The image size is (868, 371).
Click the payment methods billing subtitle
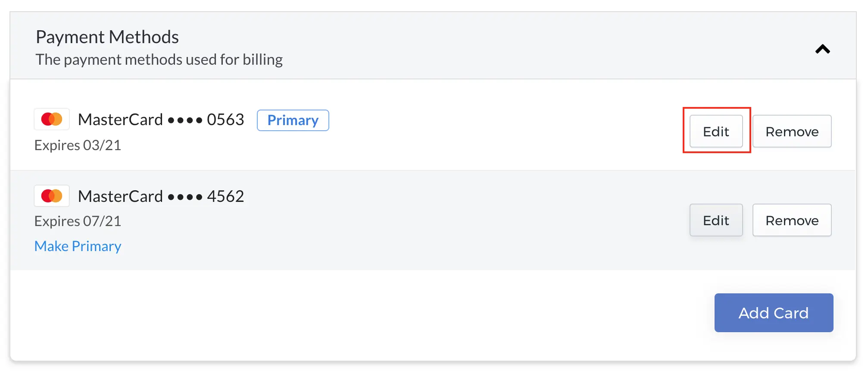pos(159,60)
